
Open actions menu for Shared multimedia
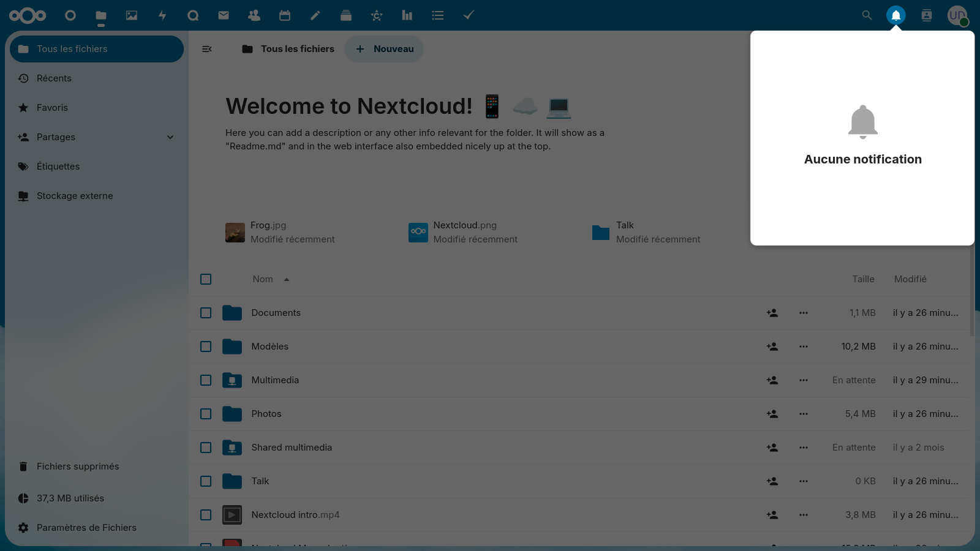[x=804, y=448]
